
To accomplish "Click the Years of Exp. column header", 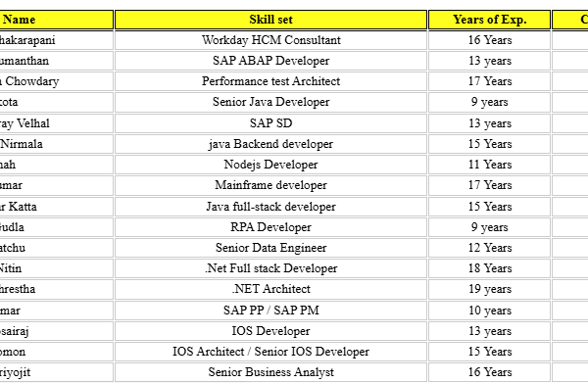I will 489,20.
